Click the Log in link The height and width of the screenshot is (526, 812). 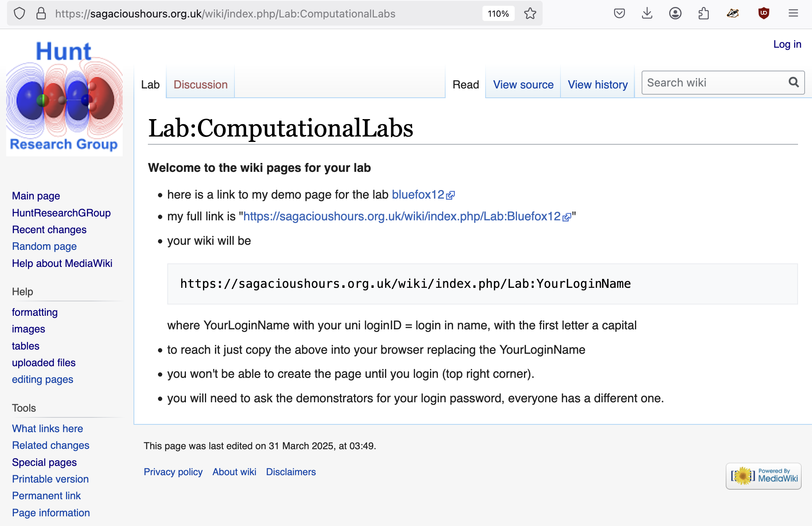[787, 44]
